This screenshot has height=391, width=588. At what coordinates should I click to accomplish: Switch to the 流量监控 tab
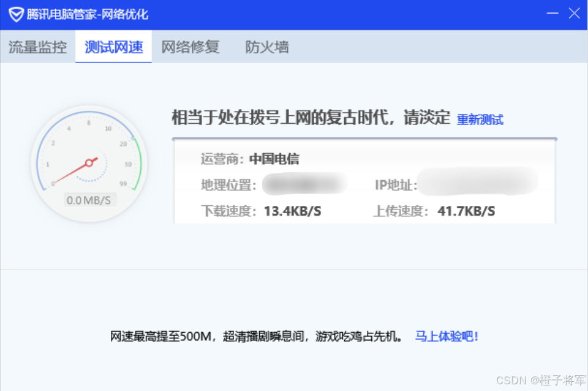click(37, 47)
